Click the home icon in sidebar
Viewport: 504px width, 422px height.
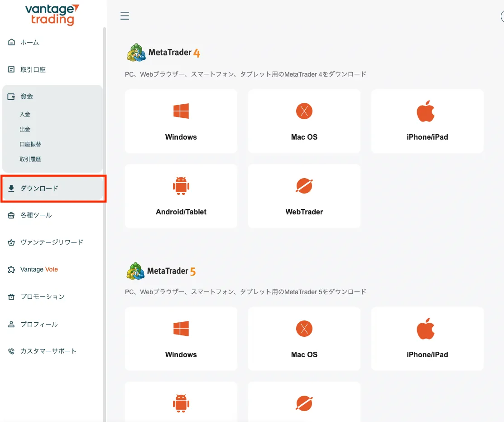click(x=11, y=42)
